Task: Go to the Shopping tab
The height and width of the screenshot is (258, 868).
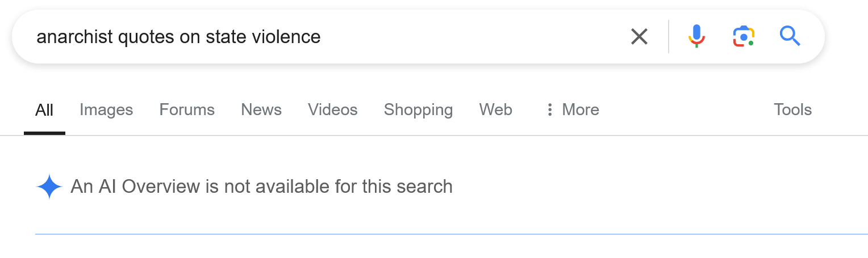Action: (x=418, y=109)
